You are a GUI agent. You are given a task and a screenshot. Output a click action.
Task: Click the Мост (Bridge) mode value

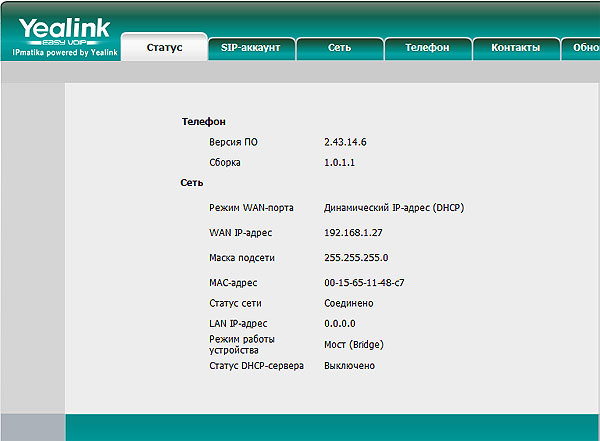pyautogui.click(x=354, y=345)
